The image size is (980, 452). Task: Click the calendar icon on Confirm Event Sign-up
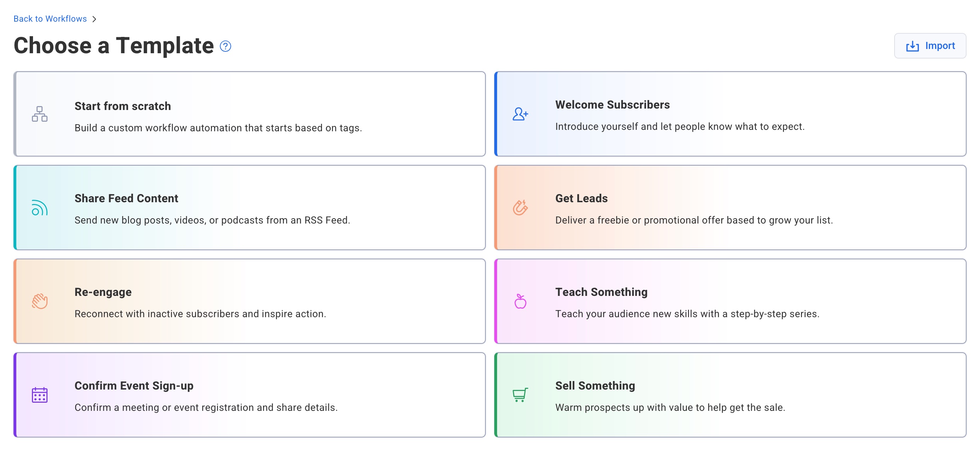[x=39, y=395]
